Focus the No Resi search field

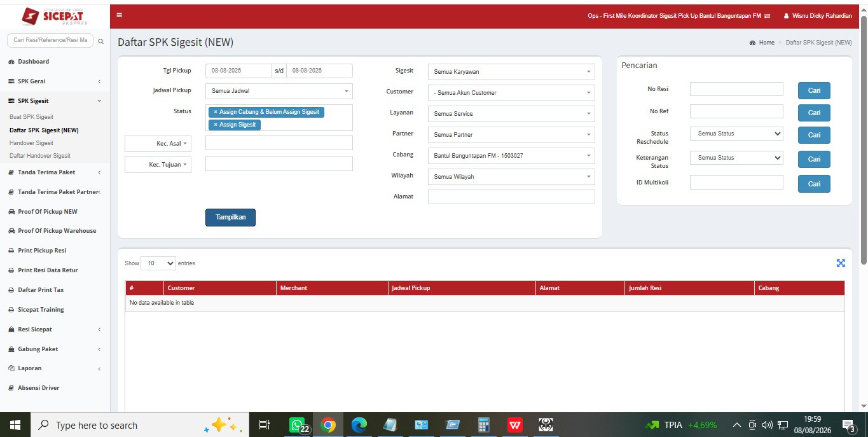click(736, 89)
